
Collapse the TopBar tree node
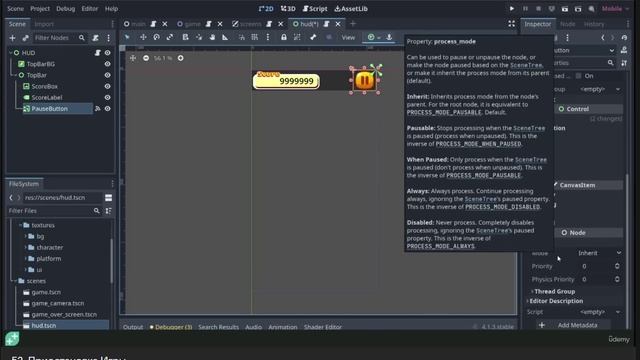(x=15, y=75)
